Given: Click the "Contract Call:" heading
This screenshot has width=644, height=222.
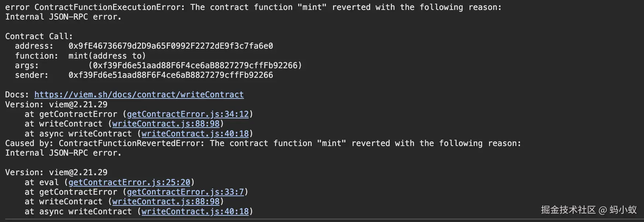Looking at the screenshot, I should [x=39, y=37].
